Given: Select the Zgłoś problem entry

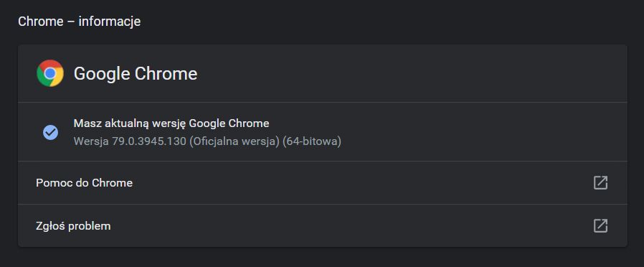Looking at the screenshot, I should pyautogui.click(x=323, y=226).
